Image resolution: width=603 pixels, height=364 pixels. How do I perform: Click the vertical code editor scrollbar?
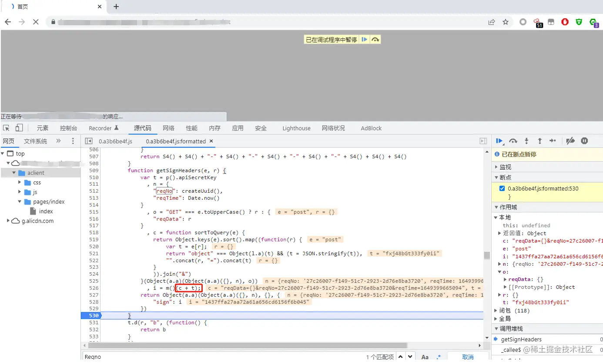[487, 255]
